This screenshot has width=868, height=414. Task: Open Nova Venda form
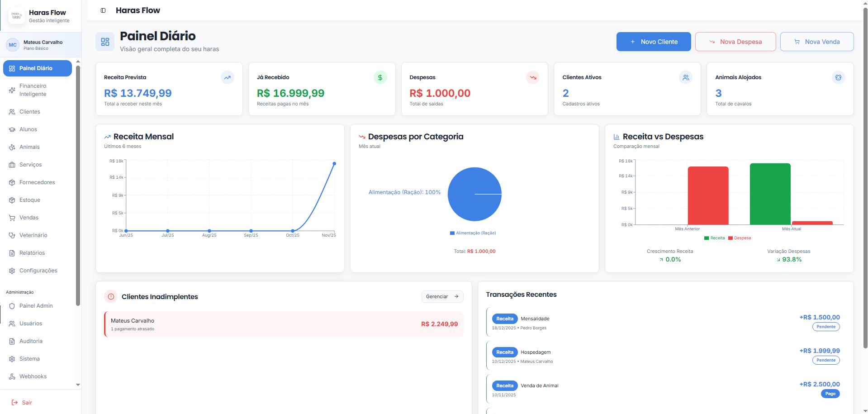point(816,42)
